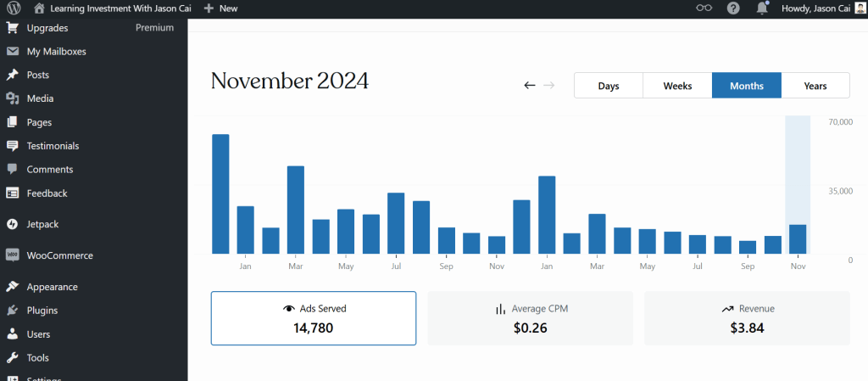Open the New content dropdown
The image size is (868, 381).
click(221, 8)
